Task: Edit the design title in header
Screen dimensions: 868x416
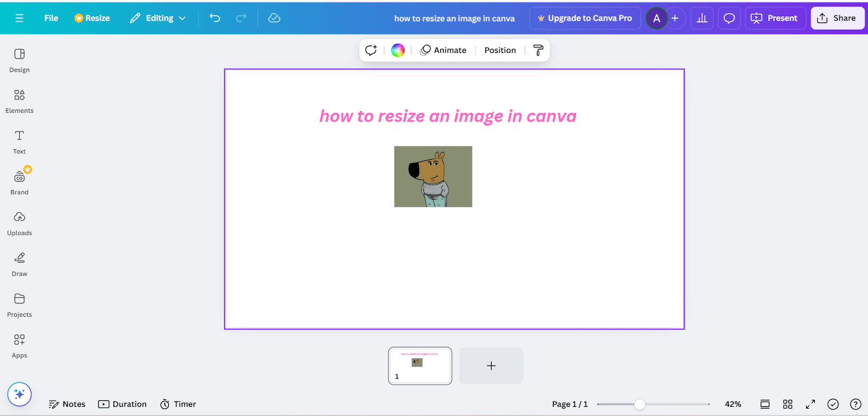Action: 455,18
